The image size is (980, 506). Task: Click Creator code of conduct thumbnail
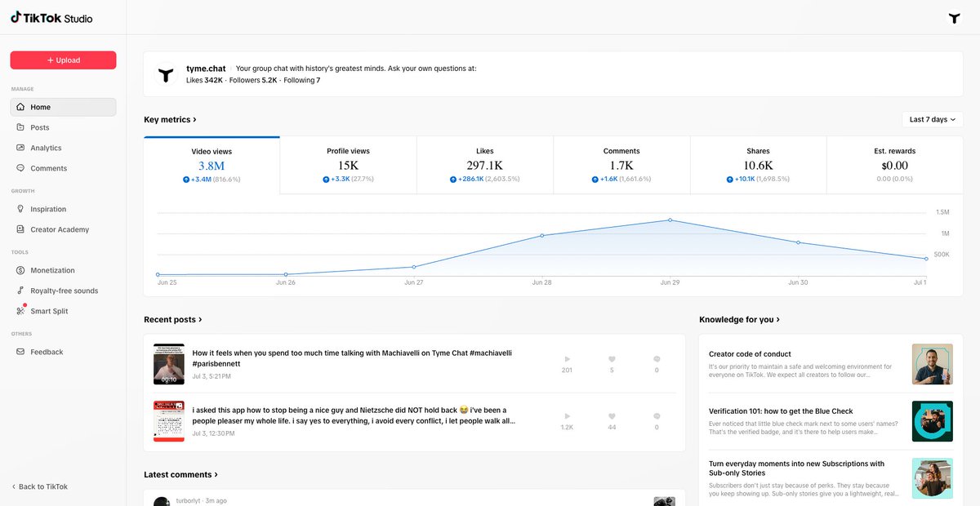coord(932,364)
